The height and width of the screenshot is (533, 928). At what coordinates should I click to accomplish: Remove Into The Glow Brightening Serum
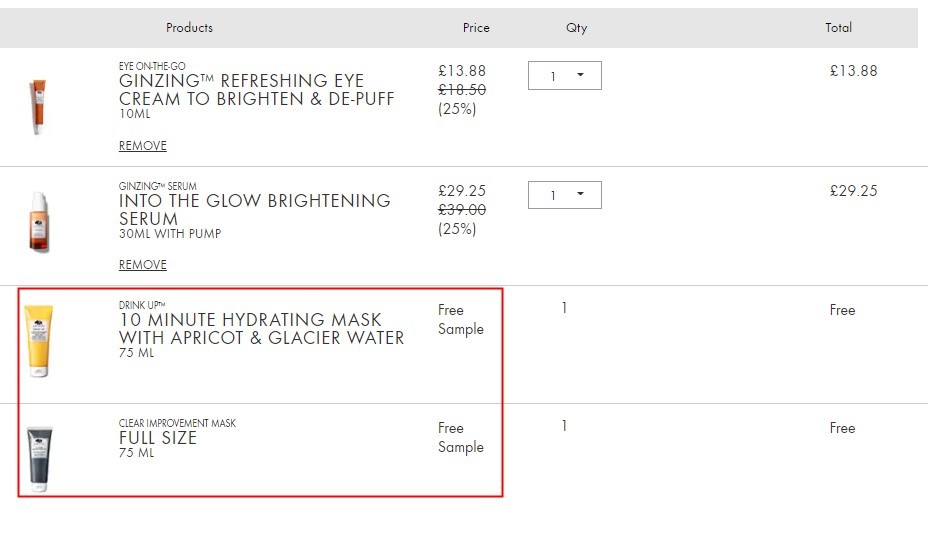tap(143, 264)
